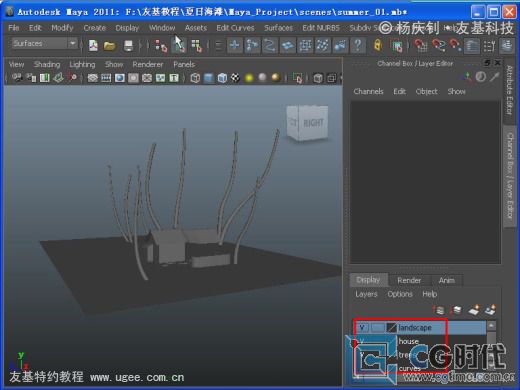520x390 pixels.
Task: Select by object type mode icon
Action: pos(179,46)
